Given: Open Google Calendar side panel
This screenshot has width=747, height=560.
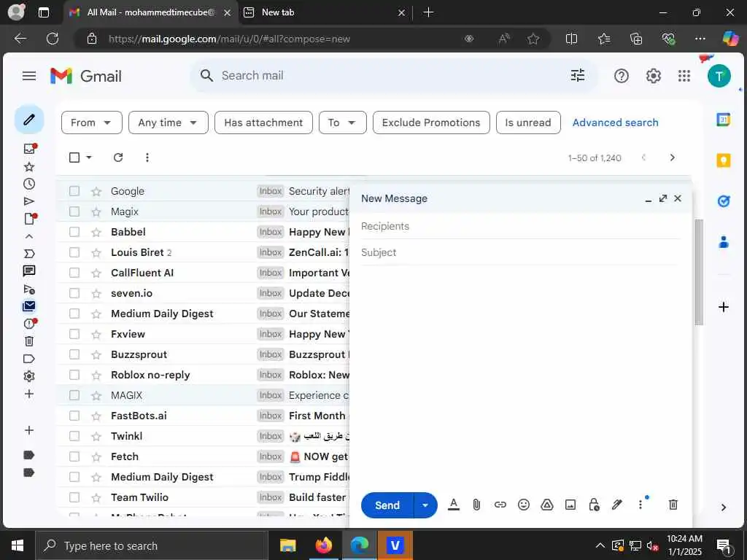Looking at the screenshot, I should pyautogui.click(x=723, y=120).
